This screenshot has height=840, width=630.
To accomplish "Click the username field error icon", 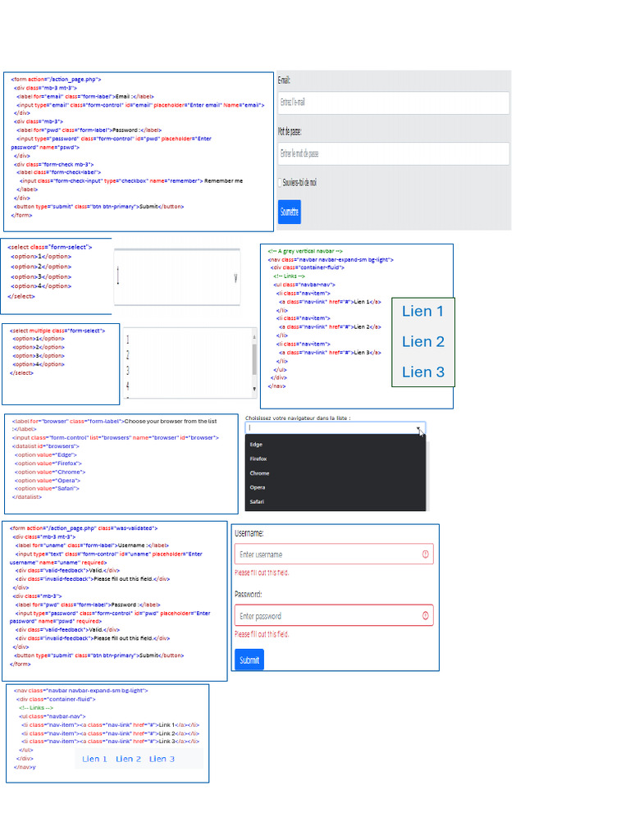I will 426,555.
